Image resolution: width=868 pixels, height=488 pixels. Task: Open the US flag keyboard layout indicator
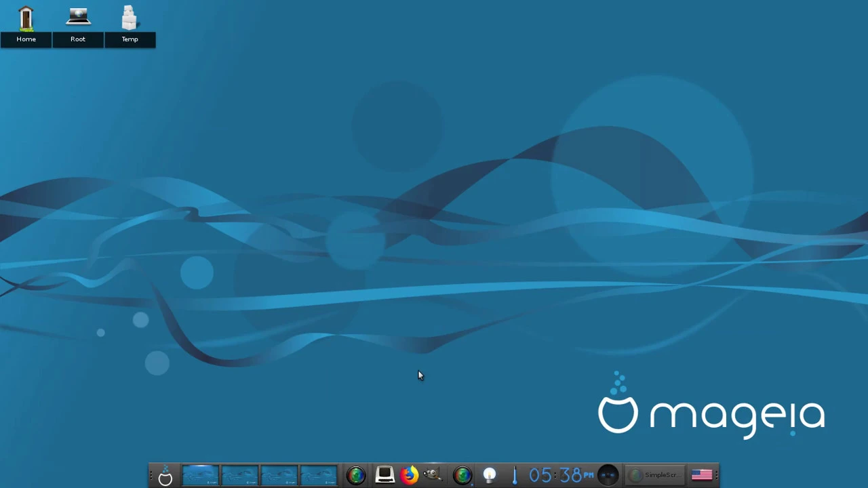point(702,475)
